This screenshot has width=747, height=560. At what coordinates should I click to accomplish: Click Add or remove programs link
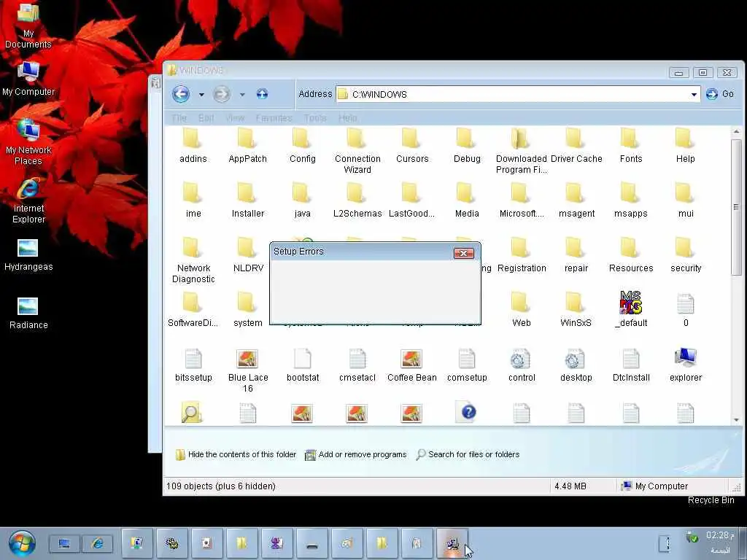[x=355, y=454]
